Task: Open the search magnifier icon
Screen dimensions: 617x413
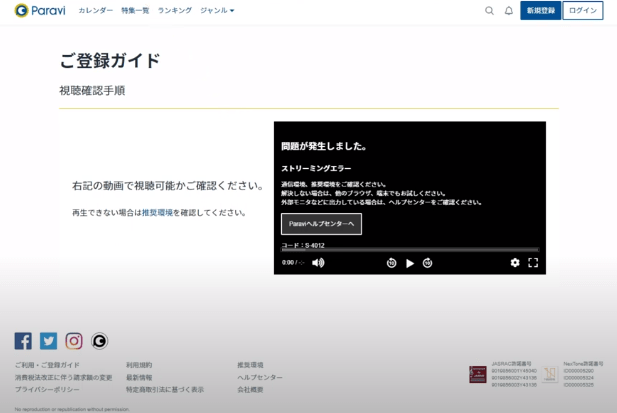Action: (489, 11)
